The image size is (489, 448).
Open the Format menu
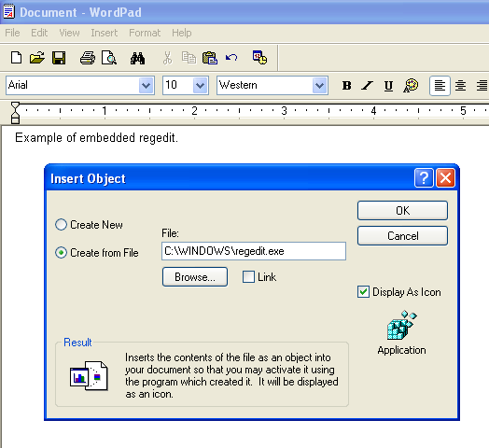145,33
